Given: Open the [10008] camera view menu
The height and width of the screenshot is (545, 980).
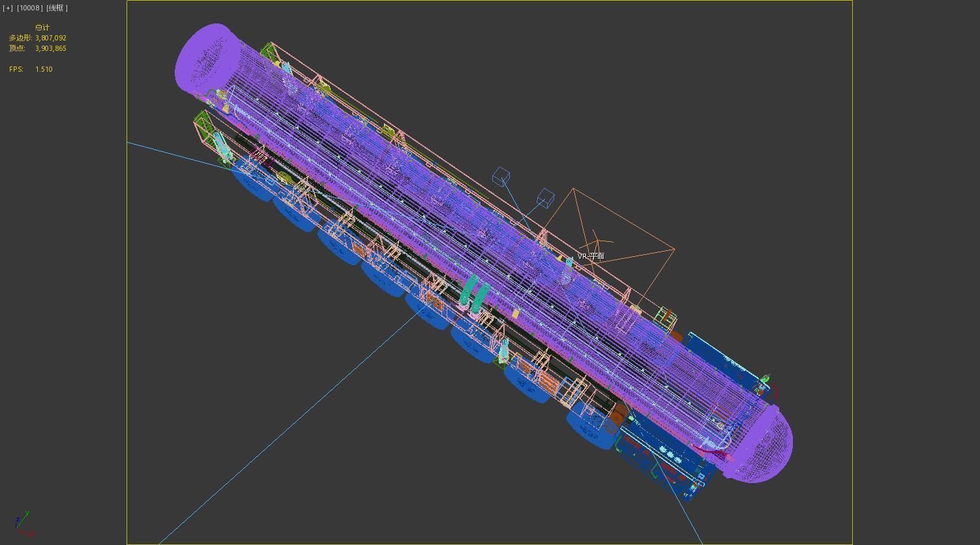Looking at the screenshot, I should (x=30, y=8).
